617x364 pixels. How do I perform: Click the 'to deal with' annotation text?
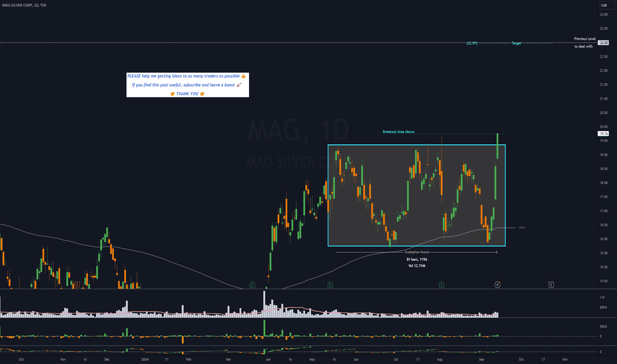point(583,46)
